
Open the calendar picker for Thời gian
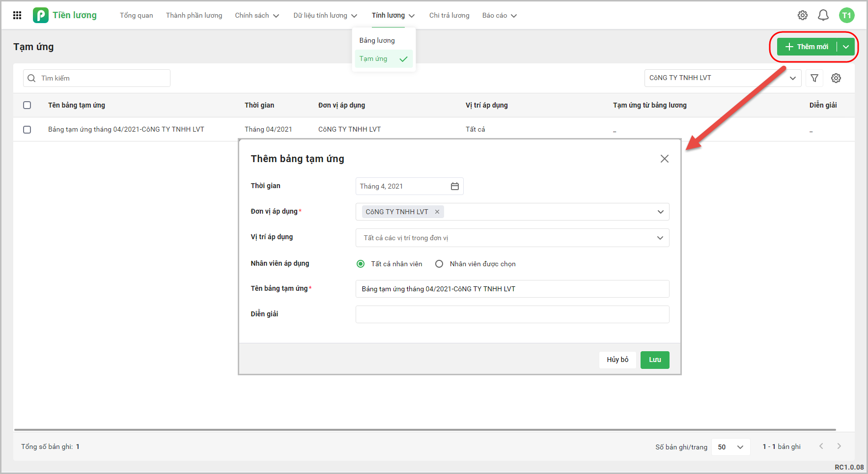(454, 186)
